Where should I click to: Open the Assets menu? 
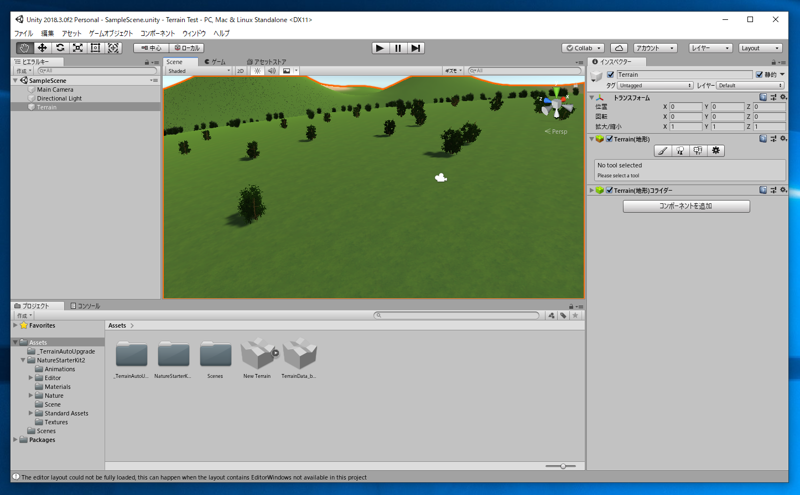pyautogui.click(x=71, y=33)
